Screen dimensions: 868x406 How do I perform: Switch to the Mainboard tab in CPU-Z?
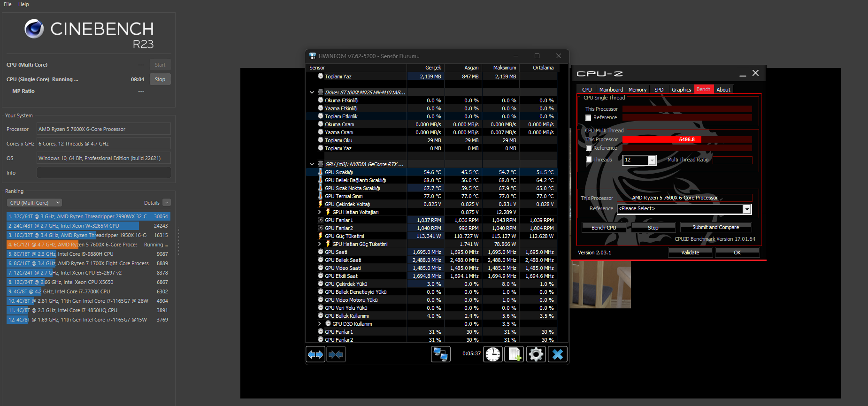click(611, 90)
